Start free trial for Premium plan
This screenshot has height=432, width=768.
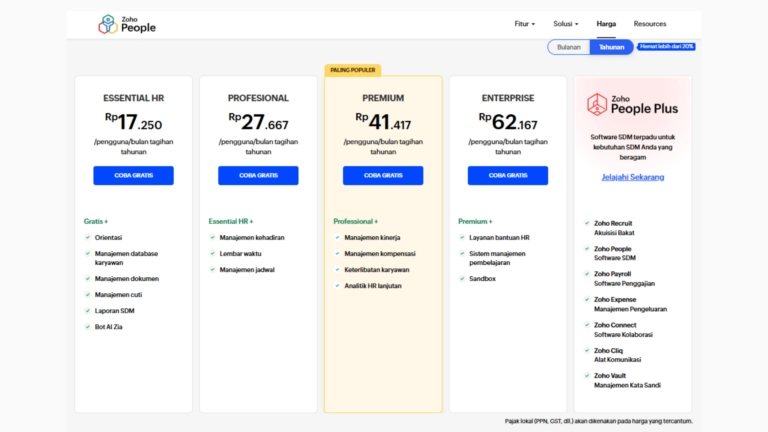pos(382,175)
